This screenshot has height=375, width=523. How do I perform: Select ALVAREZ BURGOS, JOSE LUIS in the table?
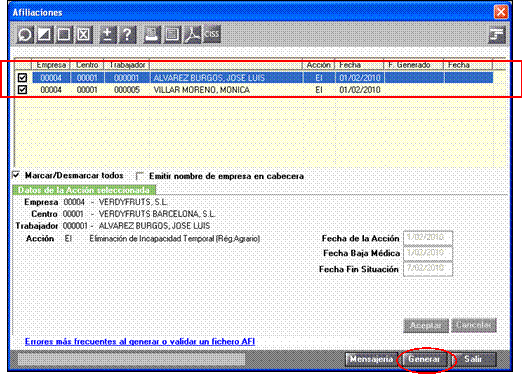coord(209,78)
